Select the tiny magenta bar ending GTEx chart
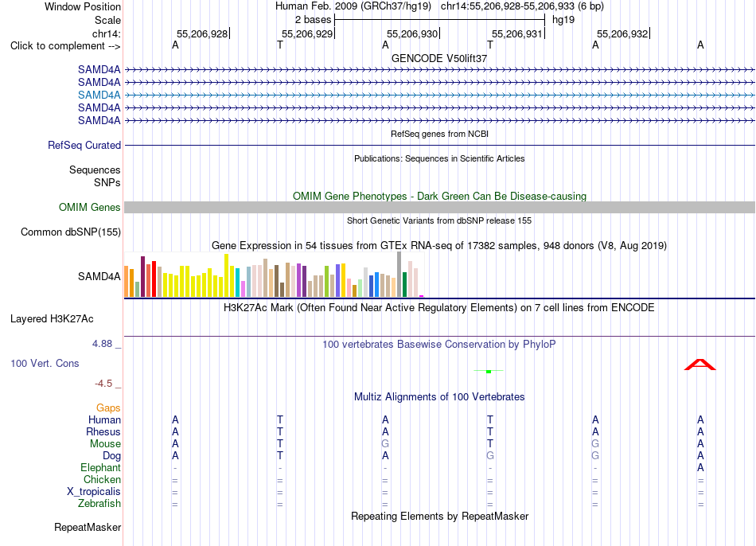 coord(422,296)
